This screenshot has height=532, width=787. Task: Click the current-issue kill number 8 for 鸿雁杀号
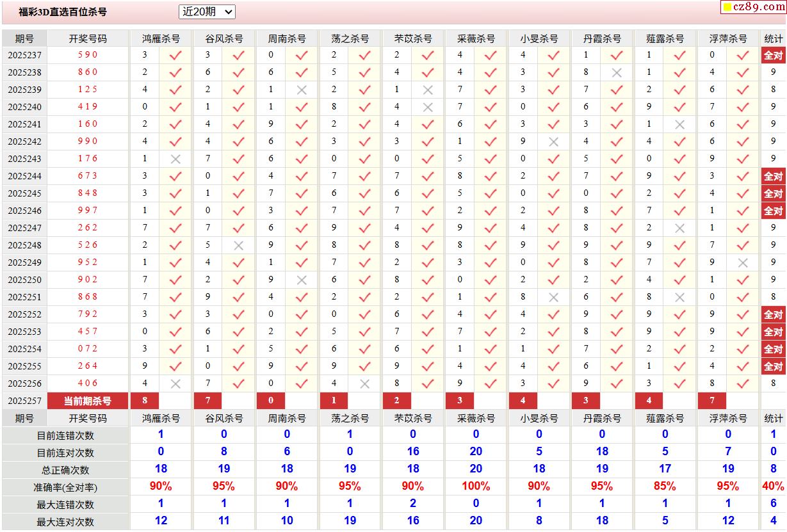tap(145, 401)
